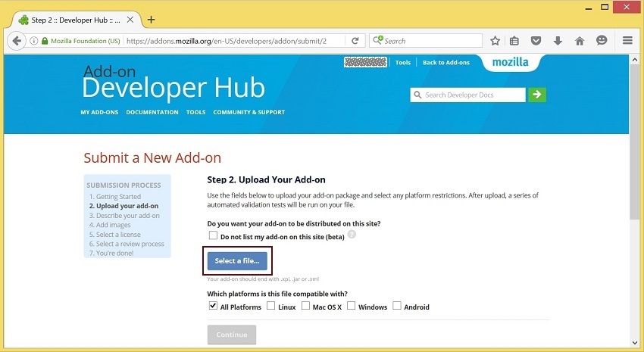Click the Add-on Developer Hub heading
The width and height of the screenshot is (644, 352).
tap(174, 82)
